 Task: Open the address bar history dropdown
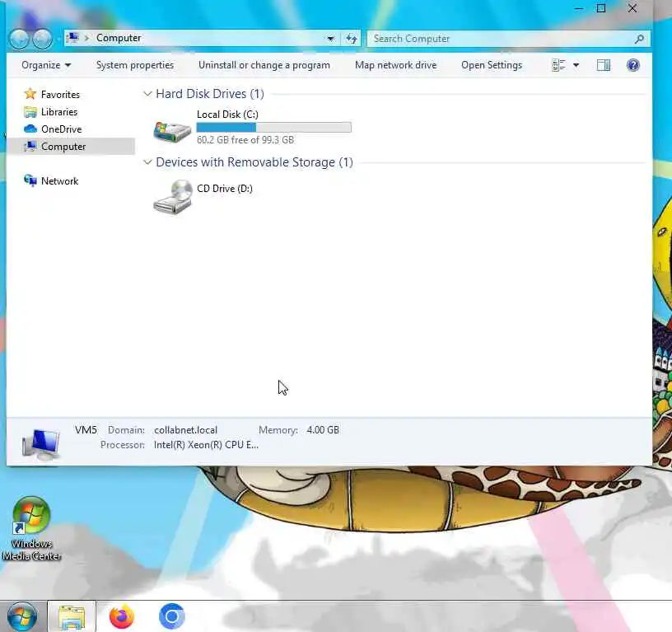point(330,39)
